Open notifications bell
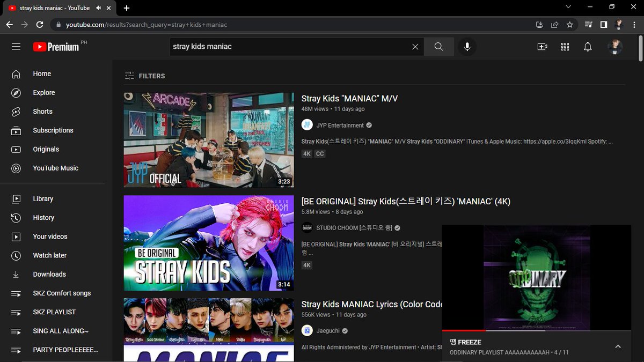The image size is (644, 362). [588, 47]
